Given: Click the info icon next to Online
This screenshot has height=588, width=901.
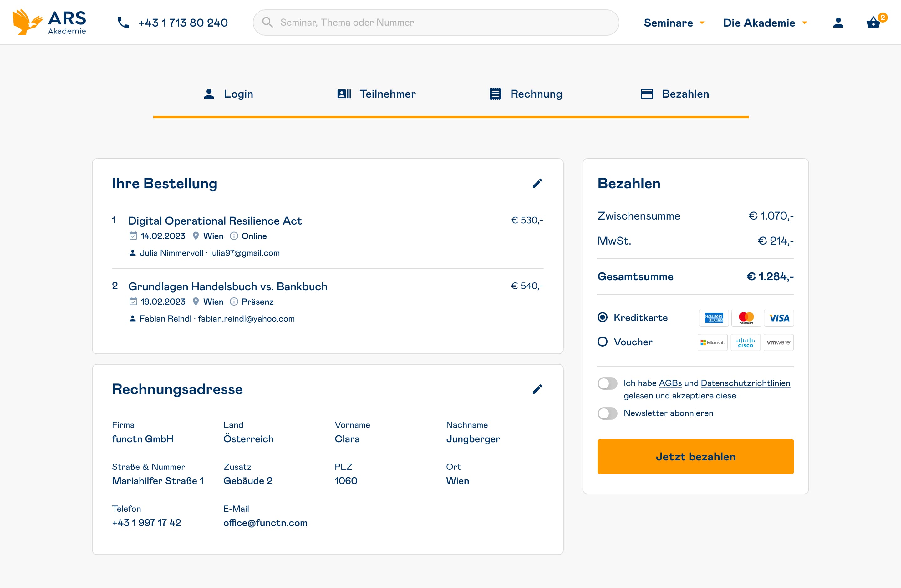Looking at the screenshot, I should [234, 236].
